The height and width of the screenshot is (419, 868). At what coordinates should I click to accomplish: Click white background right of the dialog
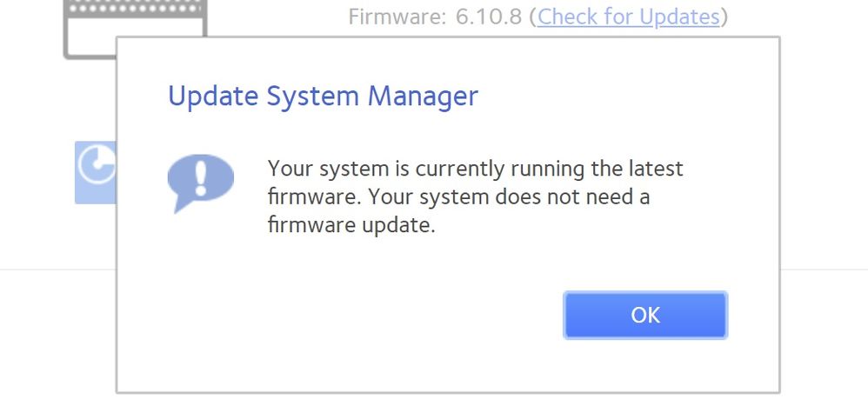[825, 166]
